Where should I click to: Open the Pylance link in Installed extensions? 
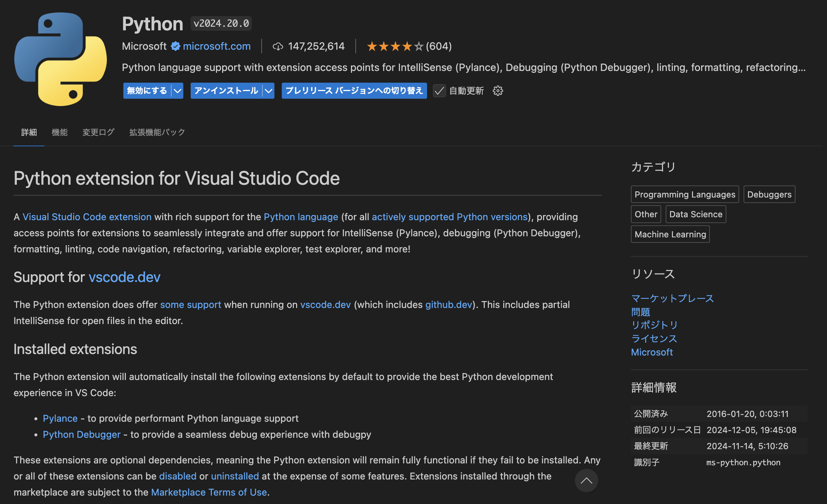click(x=60, y=418)
